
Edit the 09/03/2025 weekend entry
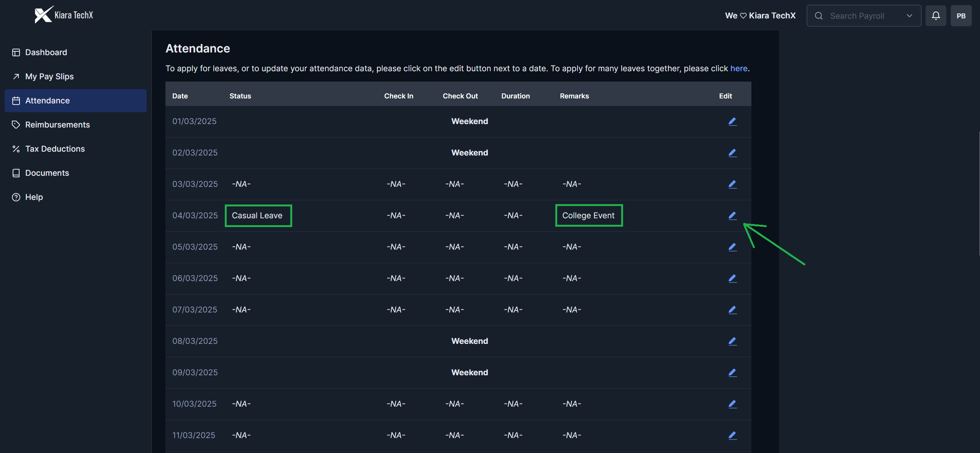(732, 373)
